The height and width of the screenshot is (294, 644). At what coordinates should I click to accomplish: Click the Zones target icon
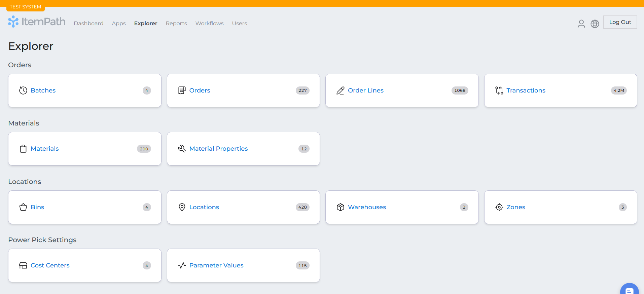(499, 207)
